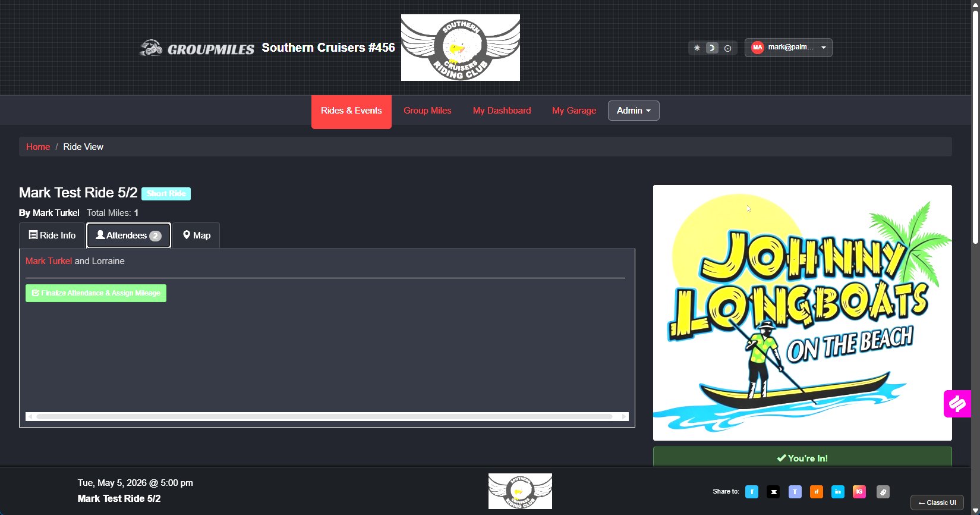Expand the mark@palm... account dropdown arrow
This screenshot has width=980, height=515.
tap(824, 48)
